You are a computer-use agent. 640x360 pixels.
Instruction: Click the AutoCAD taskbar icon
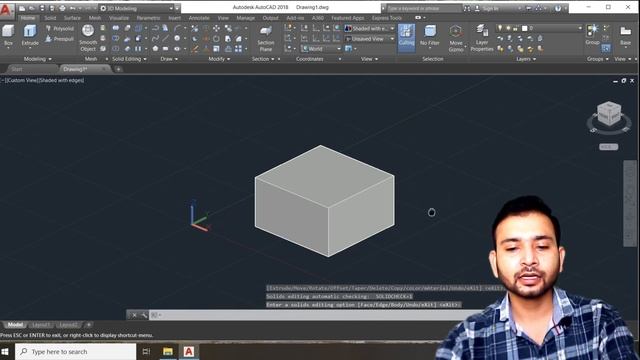pos(189,351)
